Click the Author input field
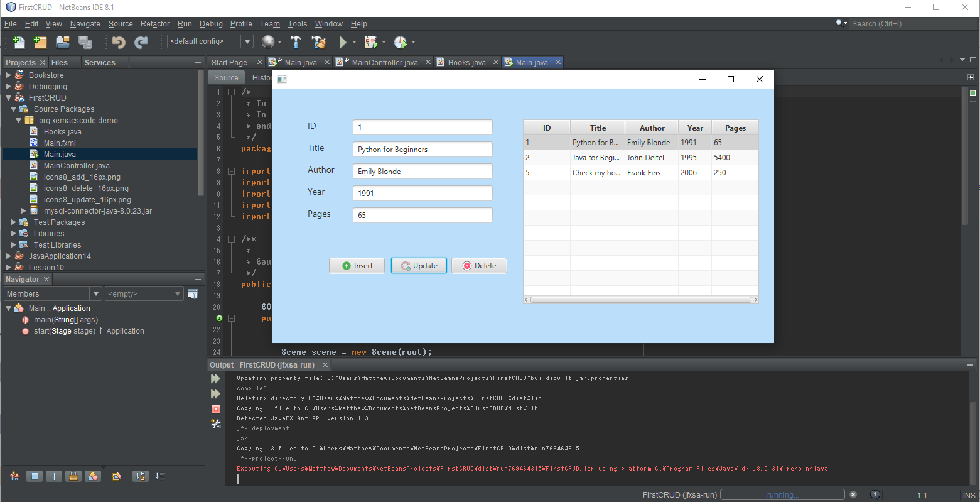 423,172
